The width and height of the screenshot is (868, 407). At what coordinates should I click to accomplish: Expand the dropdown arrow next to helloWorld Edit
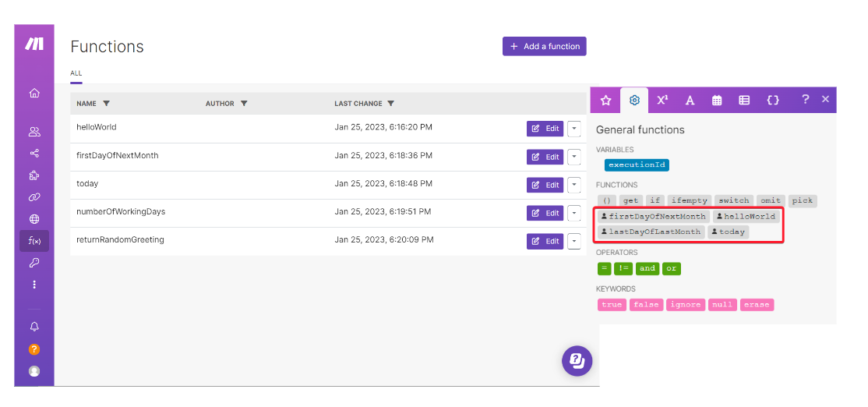[x=574, y=129]
